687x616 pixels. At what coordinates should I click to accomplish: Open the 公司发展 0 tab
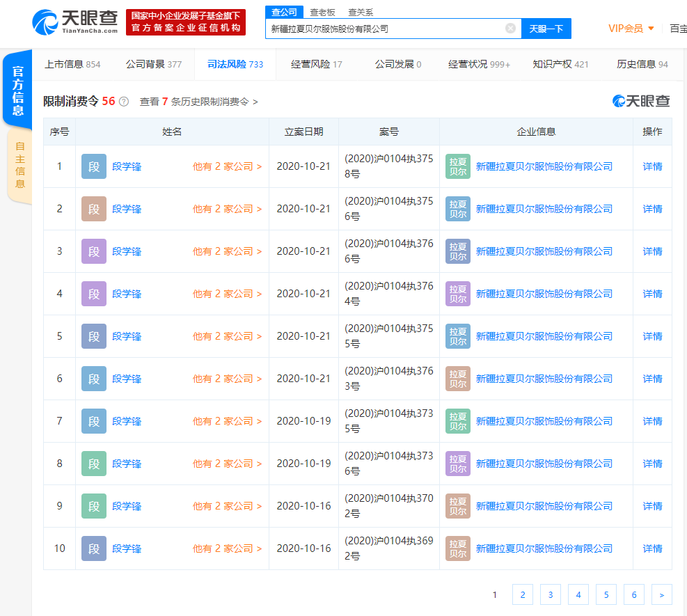point(398,65)
